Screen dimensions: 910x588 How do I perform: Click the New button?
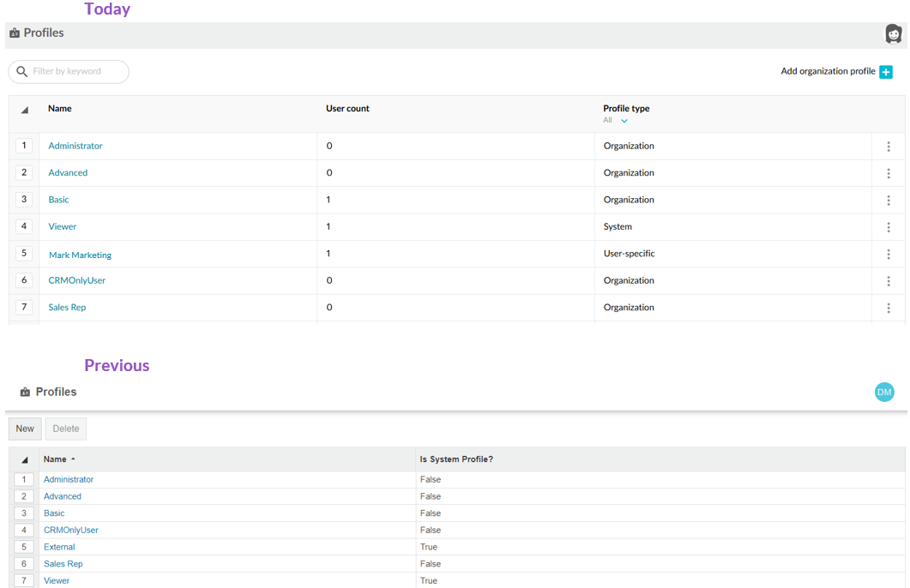pyautogui.click(x=25, y=429)
